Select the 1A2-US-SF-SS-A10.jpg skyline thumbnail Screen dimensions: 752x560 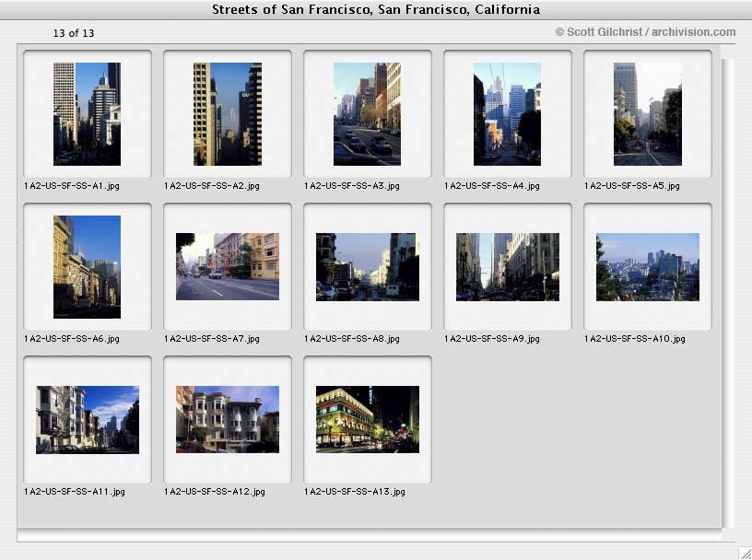[x=648, y=267]
